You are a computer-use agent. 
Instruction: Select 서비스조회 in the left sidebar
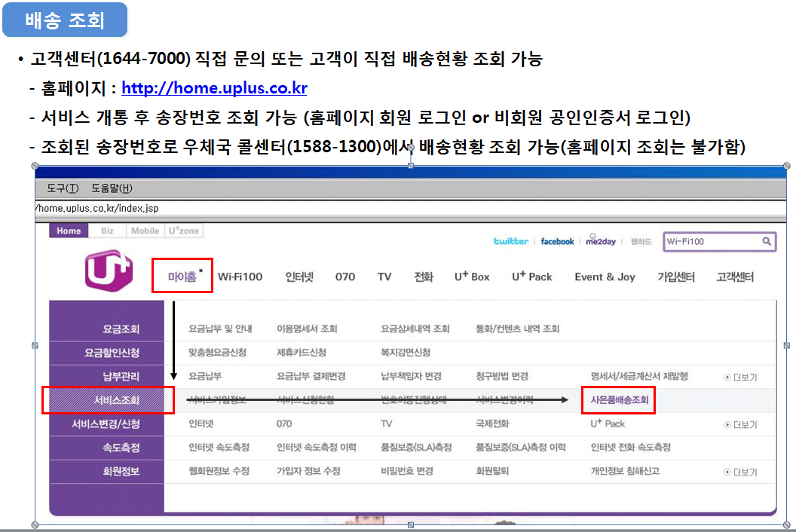(x=107, y=399)
